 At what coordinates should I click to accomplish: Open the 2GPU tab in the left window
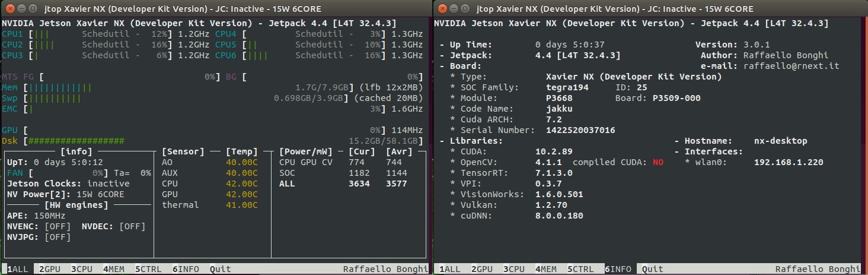click(50, 269)
